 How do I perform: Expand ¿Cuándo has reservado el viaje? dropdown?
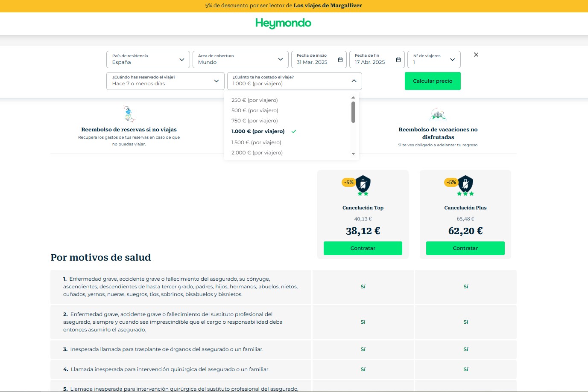165,81
